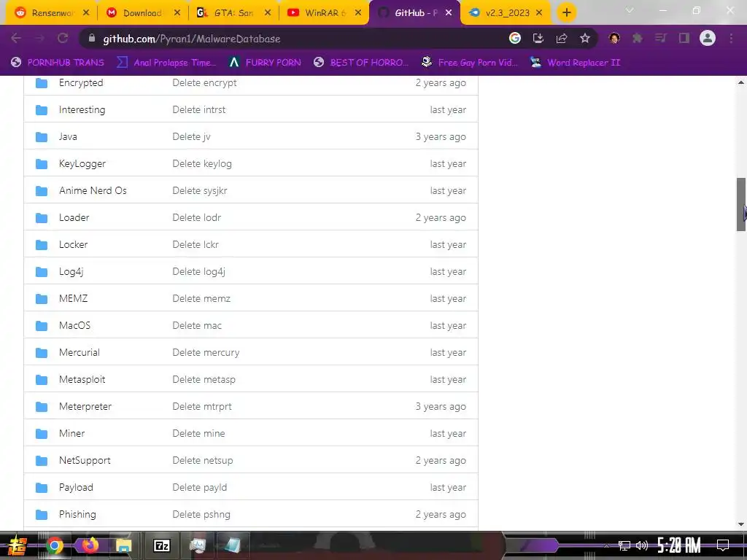The height and width of the screenshot is (560, 747).
Task: Reload the GitHub page
Action: tap(63, 39)
